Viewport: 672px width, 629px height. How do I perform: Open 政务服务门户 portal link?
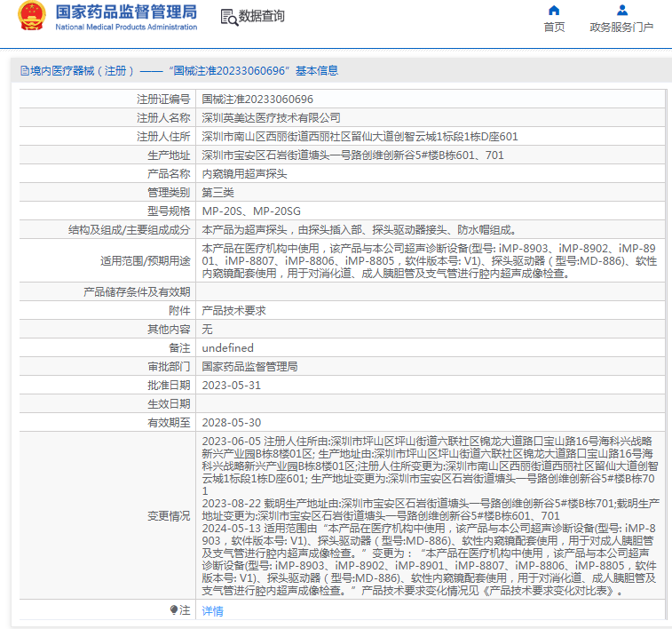pos(621,27)
